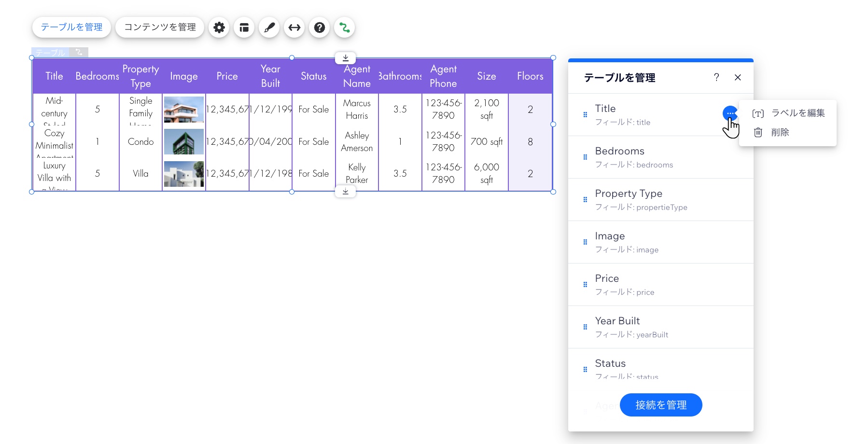Click the white villa image thumbnail in third row

click(184, 174)
